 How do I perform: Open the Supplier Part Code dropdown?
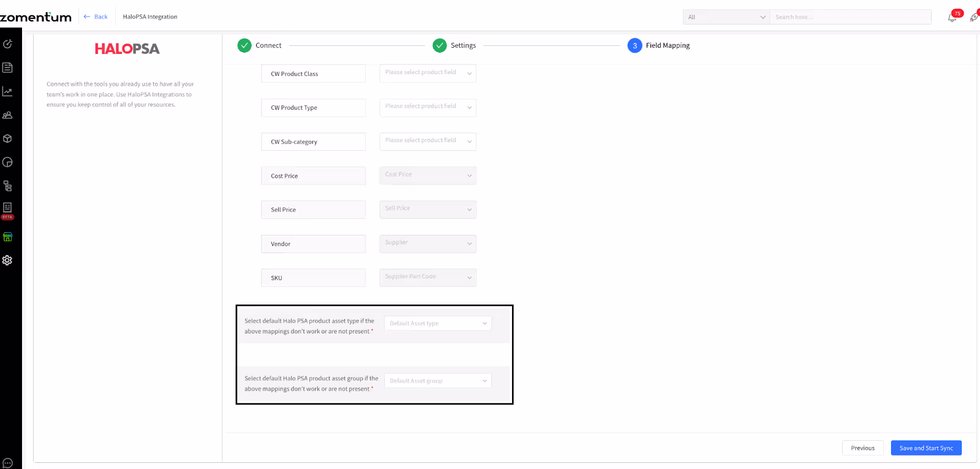(428, 277)
